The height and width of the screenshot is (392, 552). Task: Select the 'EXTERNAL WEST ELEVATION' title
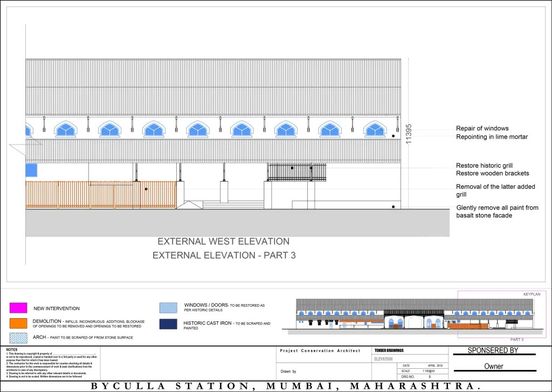(223, 242)
